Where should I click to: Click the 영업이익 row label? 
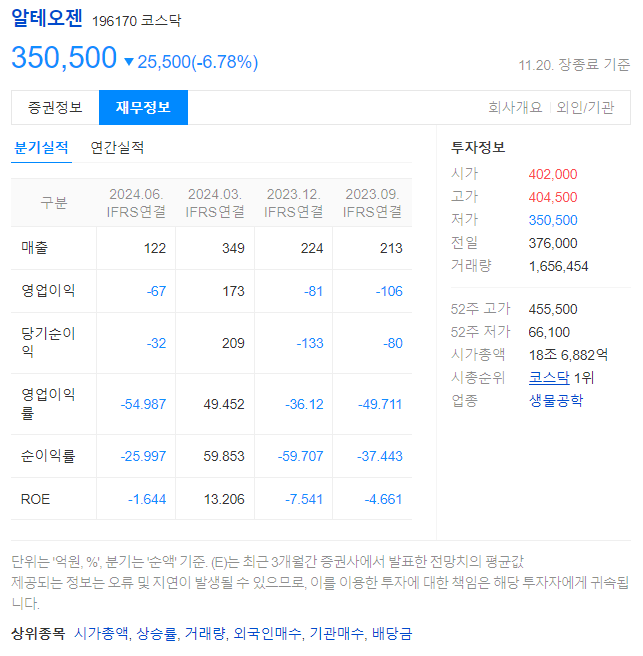click(x=48, y=290)
